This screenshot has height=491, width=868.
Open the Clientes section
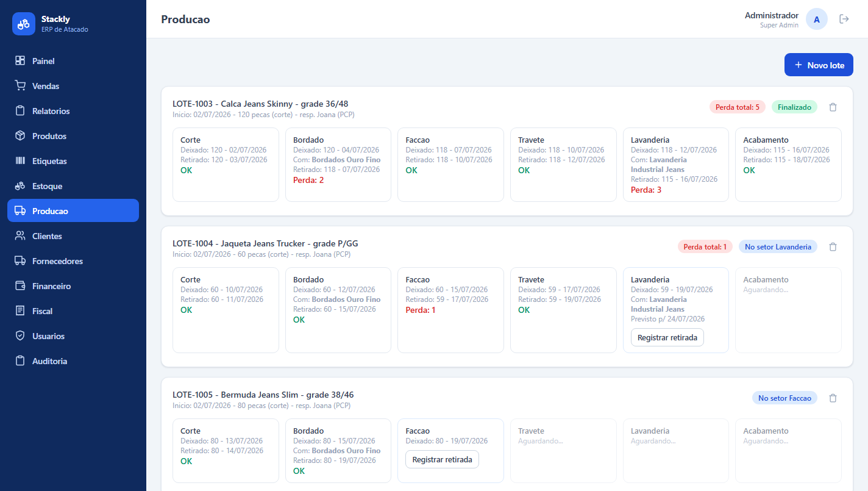tap(73, 236)
